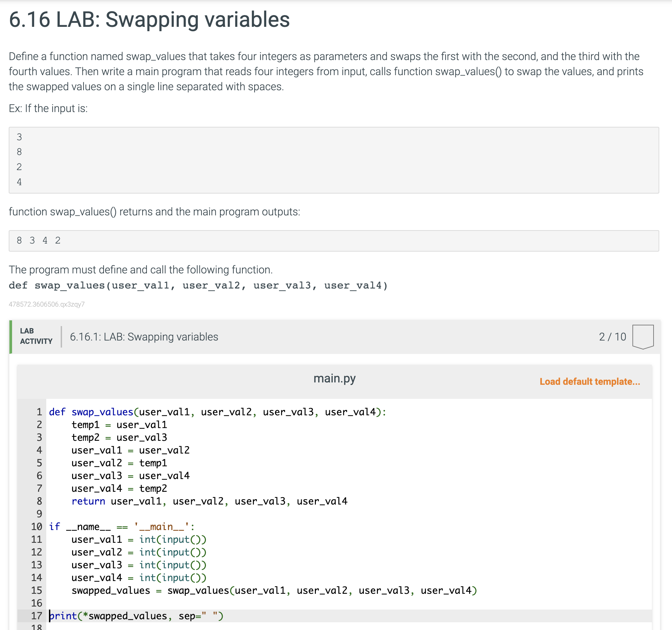Click the LAB ACTIVITY label

(x=36, y=336)
